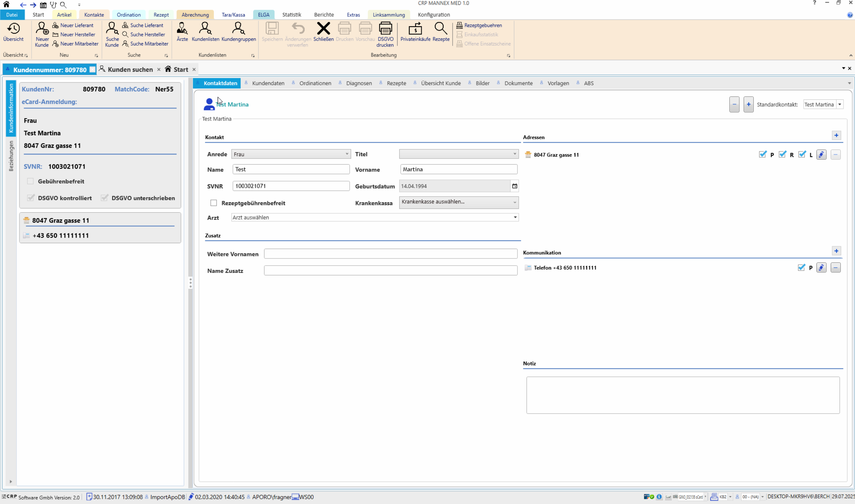Expand the Suche group dialog launcher
This screenshot has width=855, height=504.
(x=166, y=56)
